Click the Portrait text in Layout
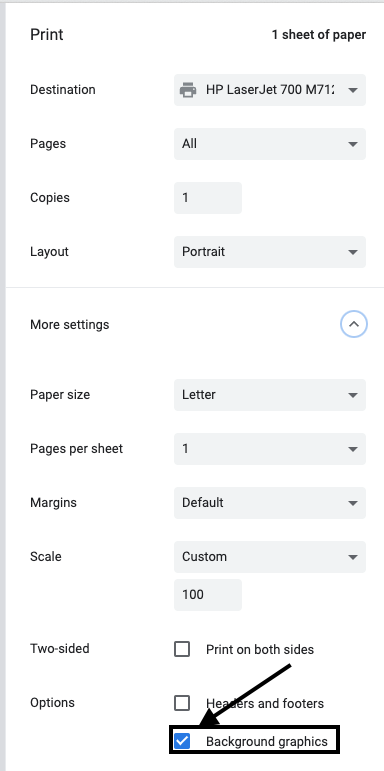Screen dimensions: 384x771 click(x=204, y=252)
